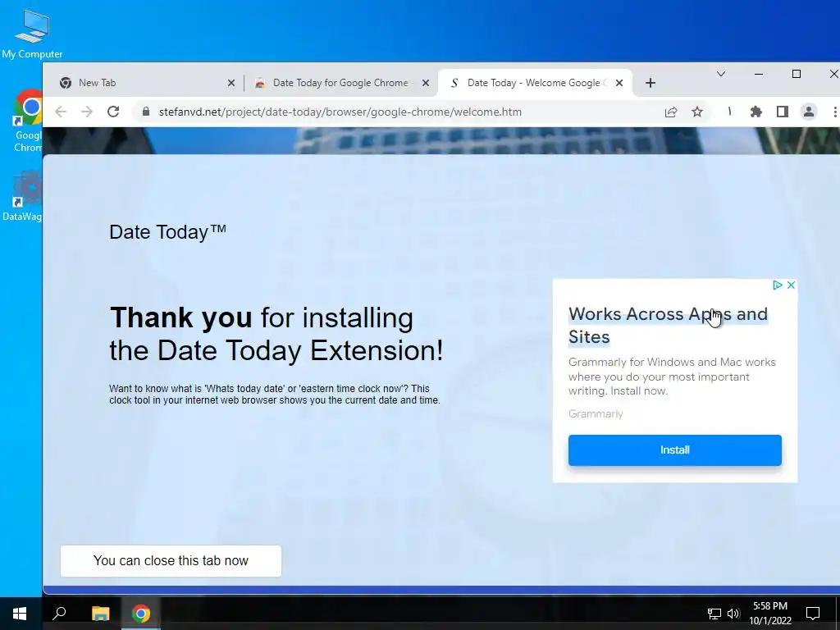This screenshot has height=630, width=840.
Task: Select the My Computer desktop icon
Action: (32, 34)
